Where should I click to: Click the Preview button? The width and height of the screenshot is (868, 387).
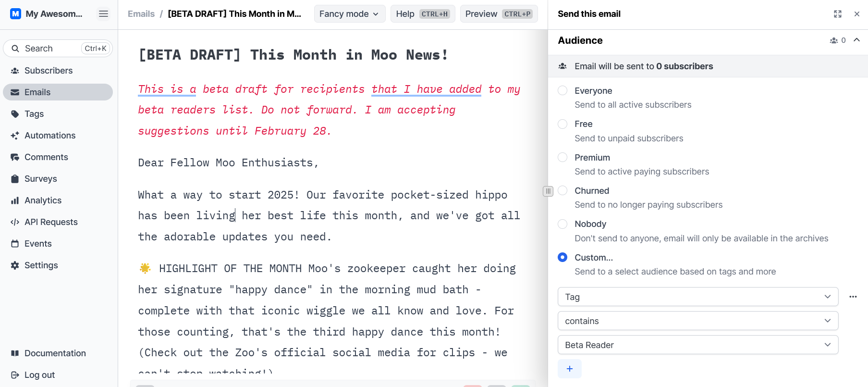[498, 14]
